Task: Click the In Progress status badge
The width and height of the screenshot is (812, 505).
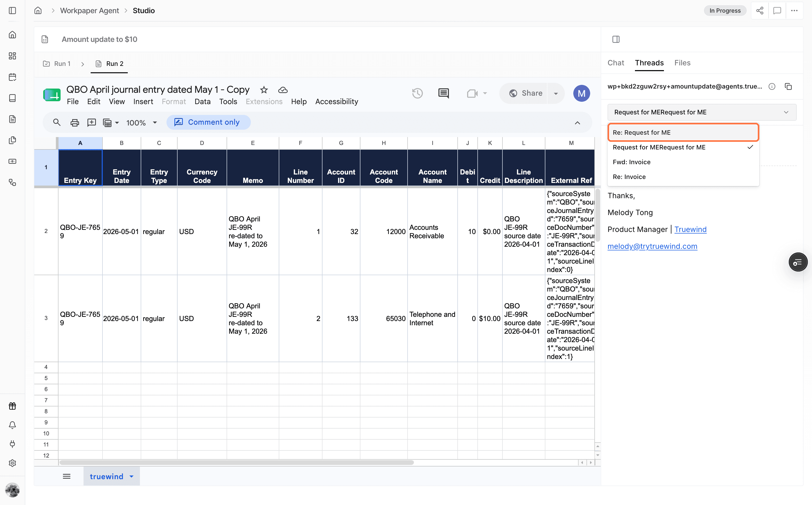Action: coord(725,10)
